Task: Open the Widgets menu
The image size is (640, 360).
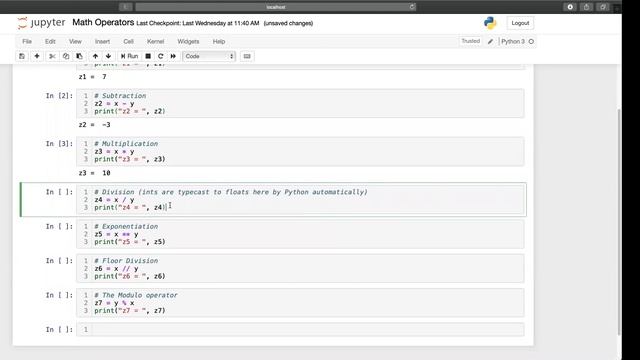Action: (188, 42)
